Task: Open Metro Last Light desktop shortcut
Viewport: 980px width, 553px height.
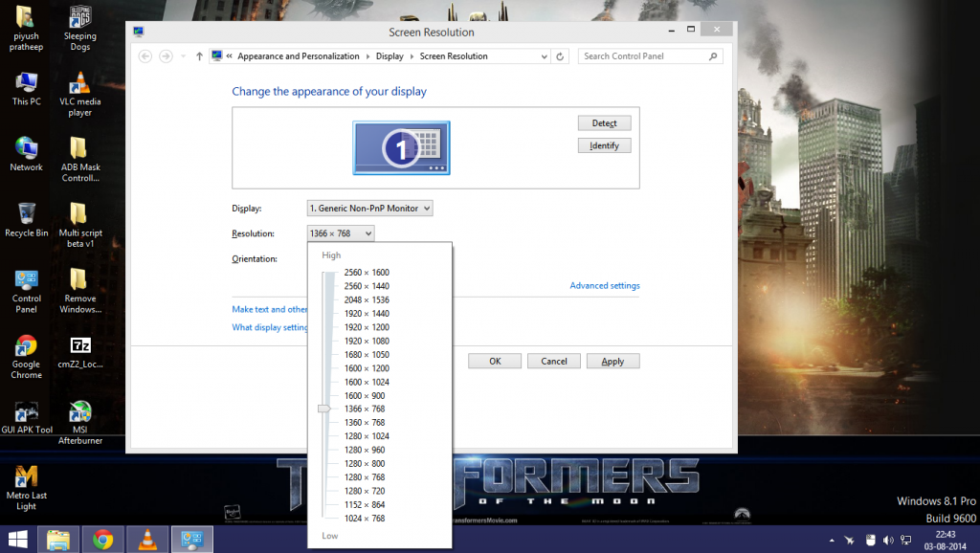Action: point(26,476)
